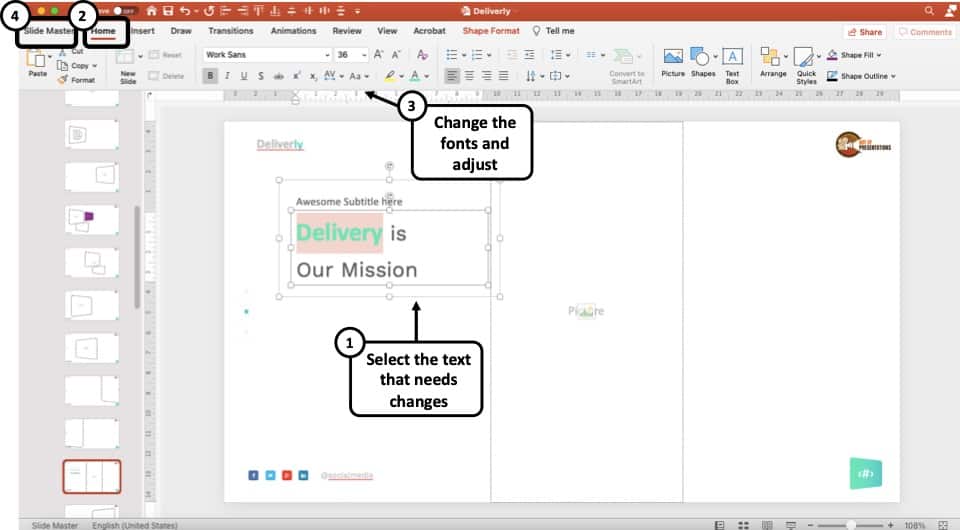The height and width of the screenshot is (530, 960).
Task: Insert a Text Box
Action: [x=732, y=65]
